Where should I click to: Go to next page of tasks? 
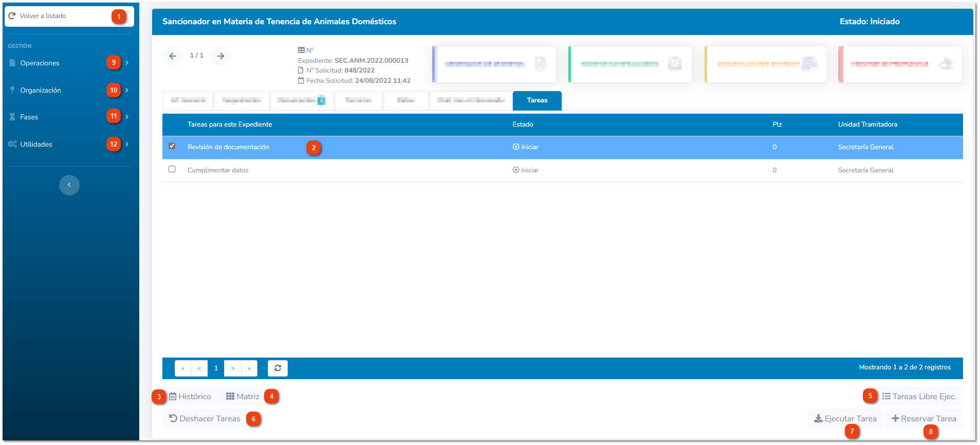(x=233, y=368)
